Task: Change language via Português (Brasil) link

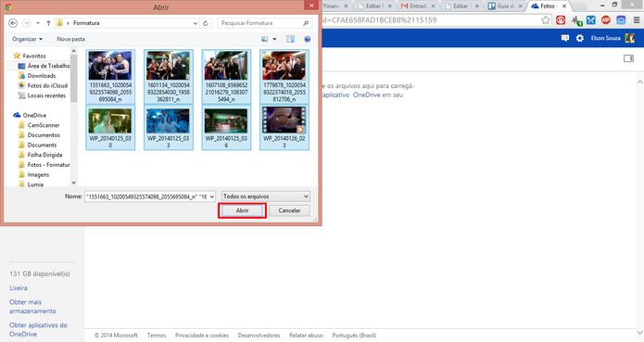Action: 354,336
